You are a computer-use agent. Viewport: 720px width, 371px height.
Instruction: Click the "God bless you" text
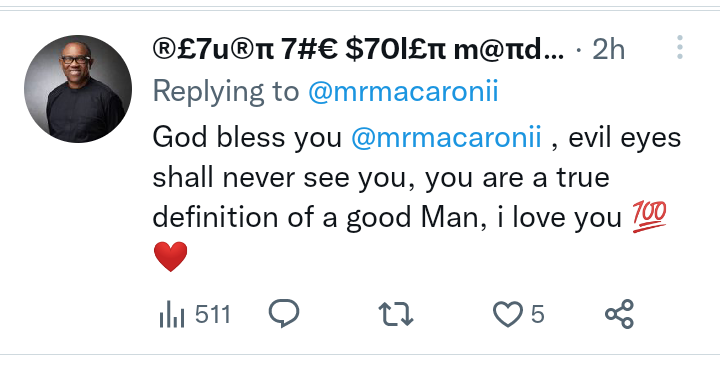point(247,137)
